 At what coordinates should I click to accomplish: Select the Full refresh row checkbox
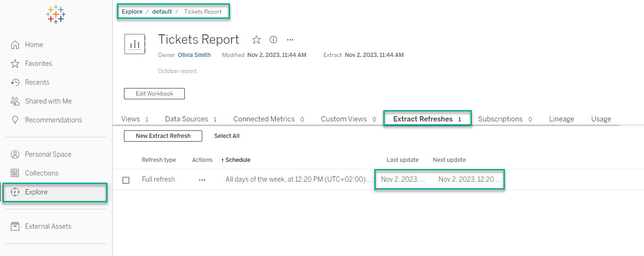tap(126, 180)
